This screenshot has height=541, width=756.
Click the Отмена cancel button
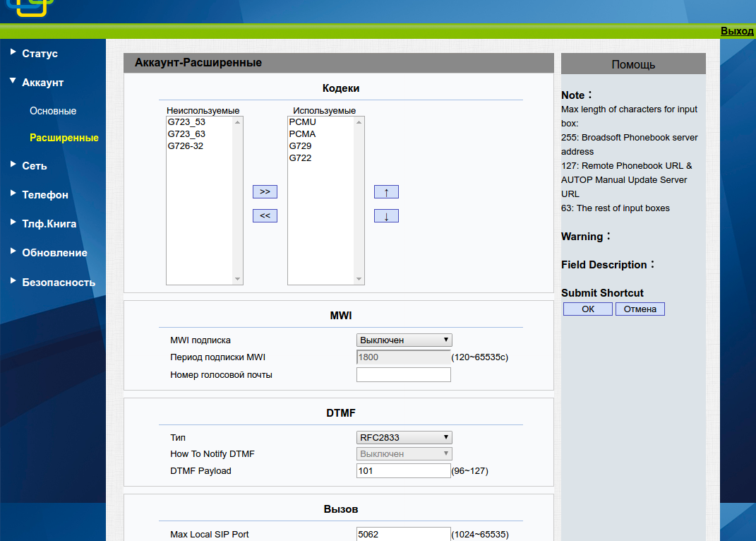click(x=640, y=309)
